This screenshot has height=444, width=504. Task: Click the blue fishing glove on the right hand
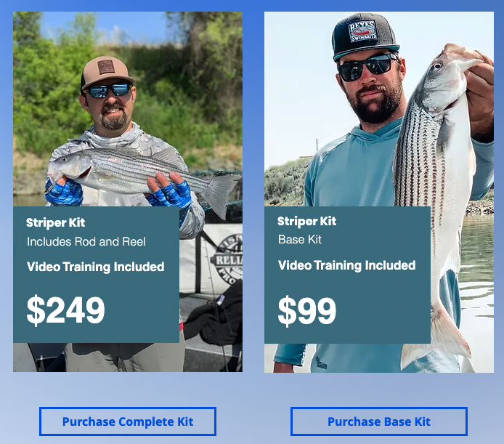point(171,193)
